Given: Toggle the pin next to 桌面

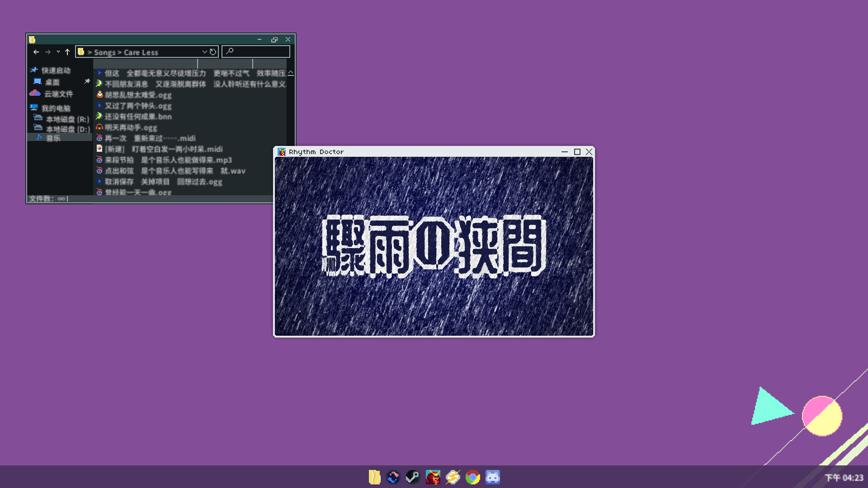Looking at the screenshot, I should click(87, 81).
